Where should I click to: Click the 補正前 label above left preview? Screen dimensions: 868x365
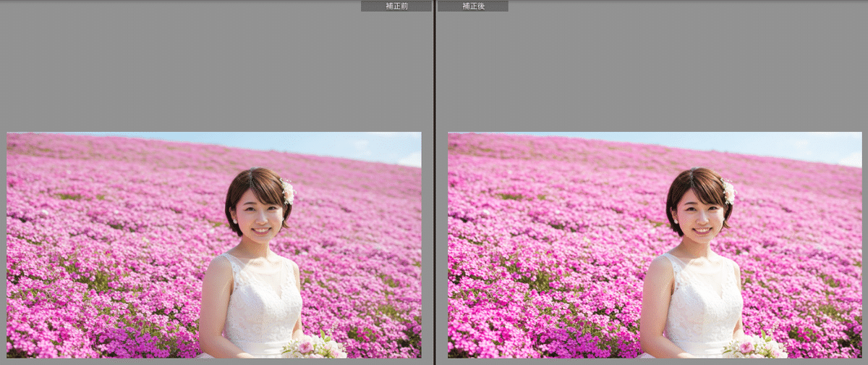pyautogui.click(x=396, y=6)
